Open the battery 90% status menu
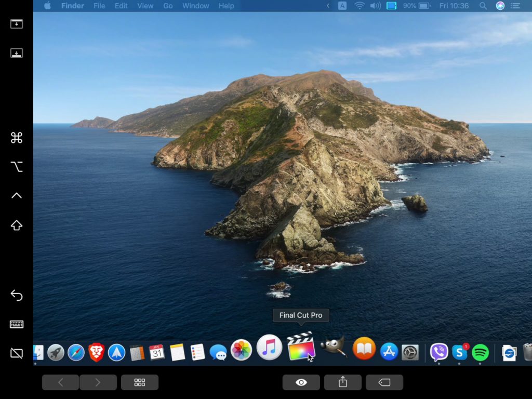 coord(416,6)
